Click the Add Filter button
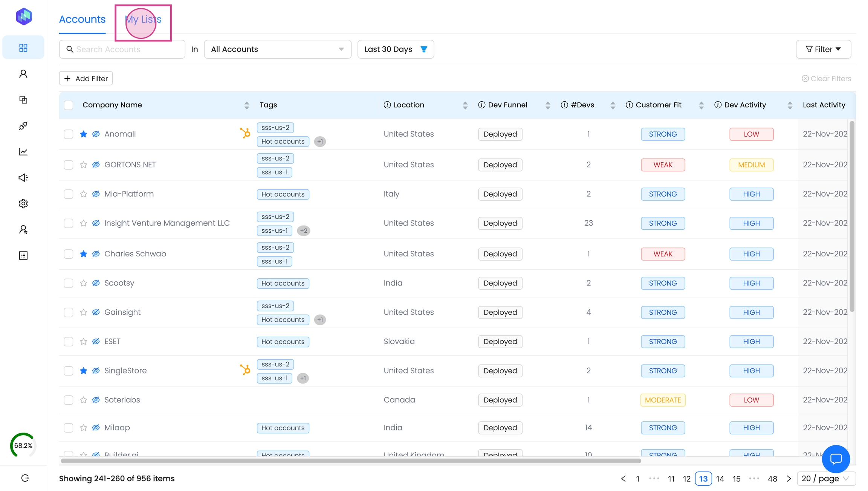The height and width of the screenshot is (491, 868). (86, 78)
